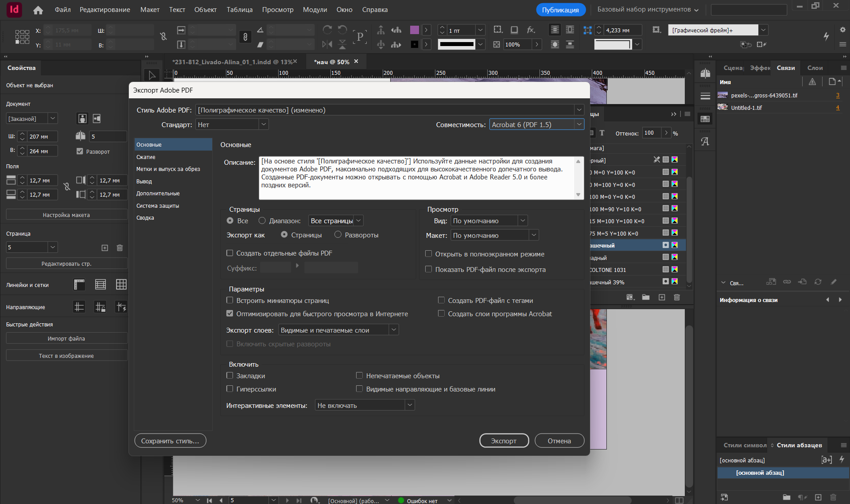Click the delete page trash icon
The image size is (850, 504).
[120, 248]
